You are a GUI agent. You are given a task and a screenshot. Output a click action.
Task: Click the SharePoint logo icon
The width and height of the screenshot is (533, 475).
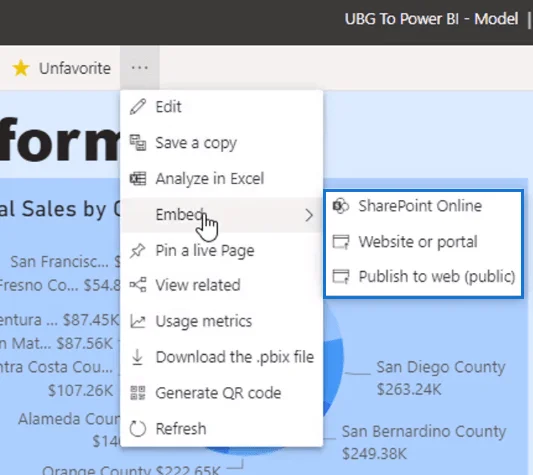click(x=341, y=206)
